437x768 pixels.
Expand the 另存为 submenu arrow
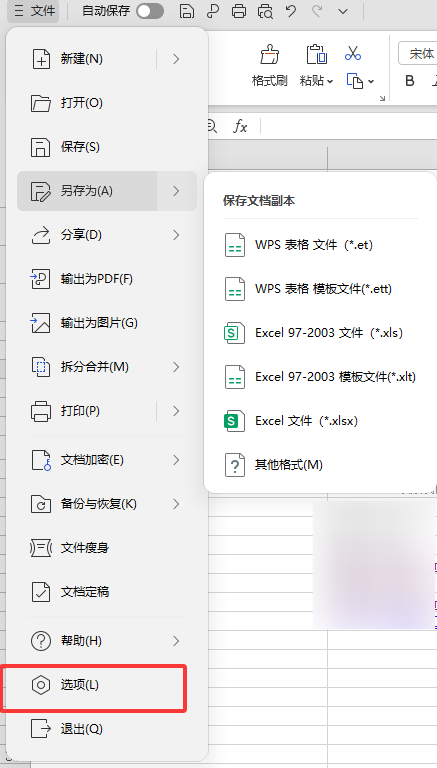(x=176, y=191)
